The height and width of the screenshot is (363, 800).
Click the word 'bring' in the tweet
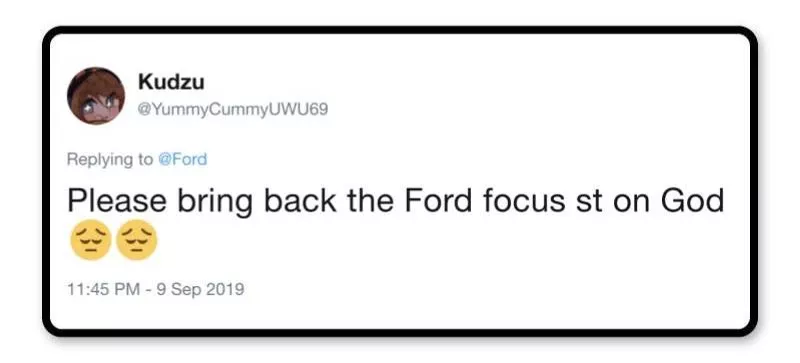click(215, 202)
